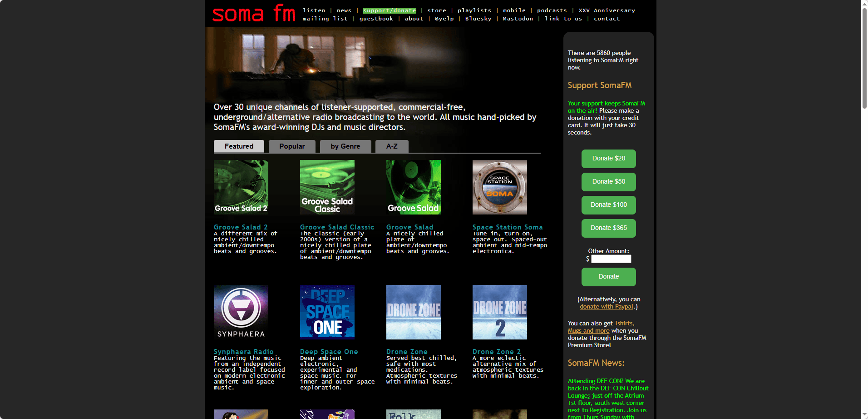Click the 'Over 30 unique channels' tagline text

pyautogui.click(x=375, y=117)
